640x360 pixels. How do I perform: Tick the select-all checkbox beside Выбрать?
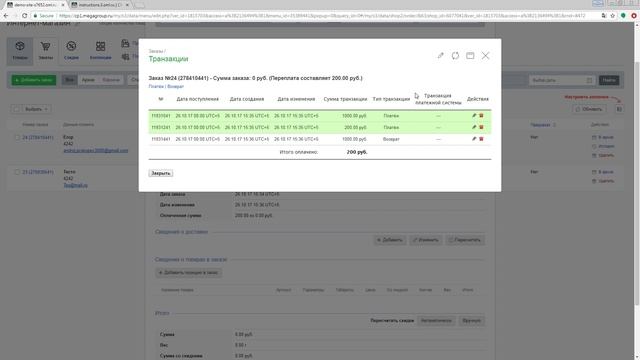17,109
